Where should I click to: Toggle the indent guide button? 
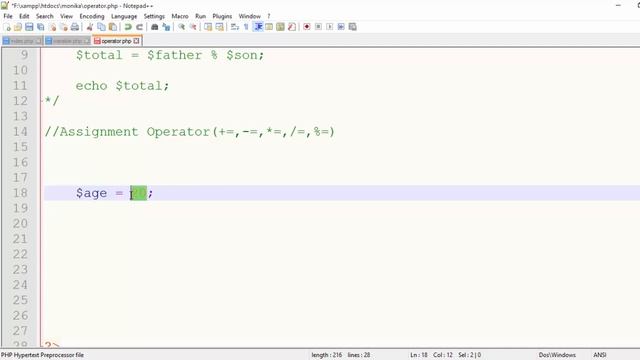tap(258, 27)
